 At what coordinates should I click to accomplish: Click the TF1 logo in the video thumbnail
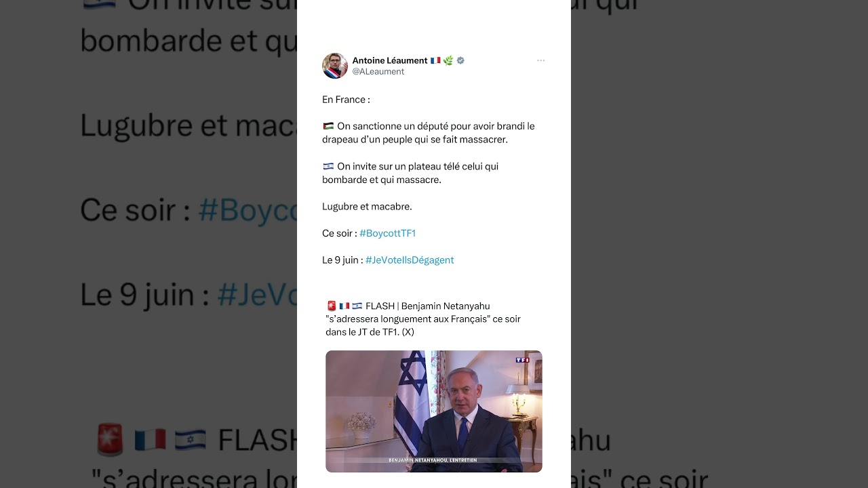point(522,360)
